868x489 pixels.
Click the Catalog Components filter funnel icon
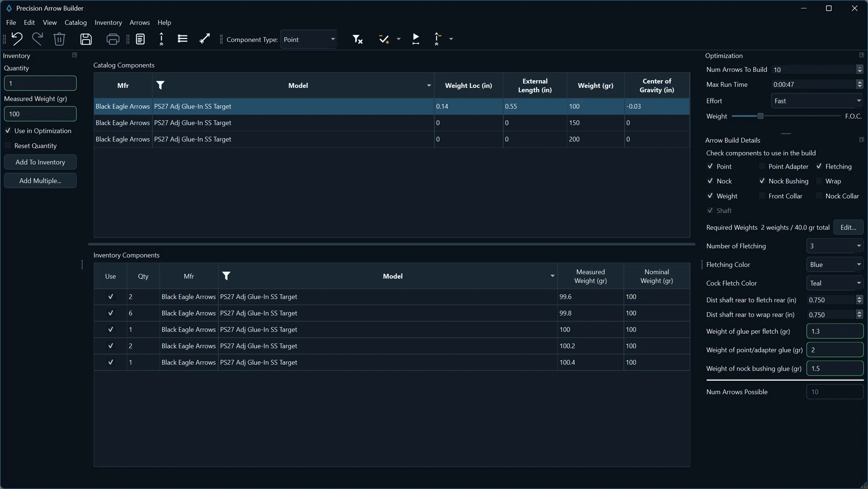coord(160,85)
